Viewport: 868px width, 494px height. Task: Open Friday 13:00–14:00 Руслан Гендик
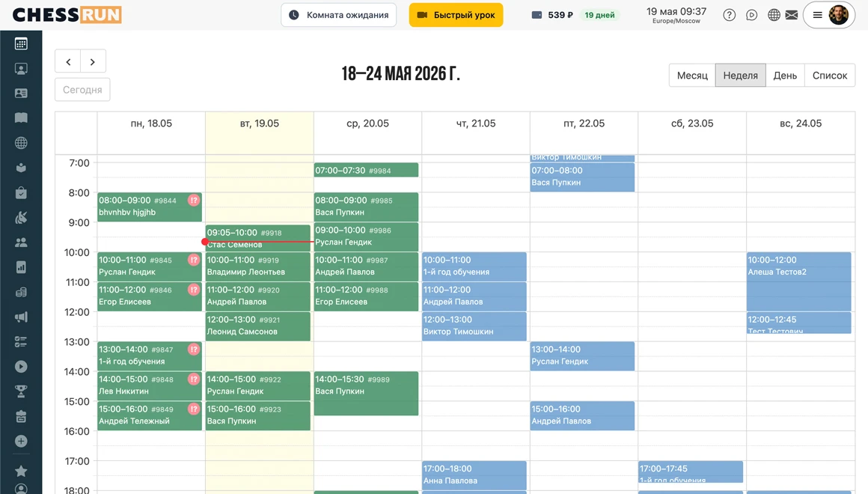582,356
